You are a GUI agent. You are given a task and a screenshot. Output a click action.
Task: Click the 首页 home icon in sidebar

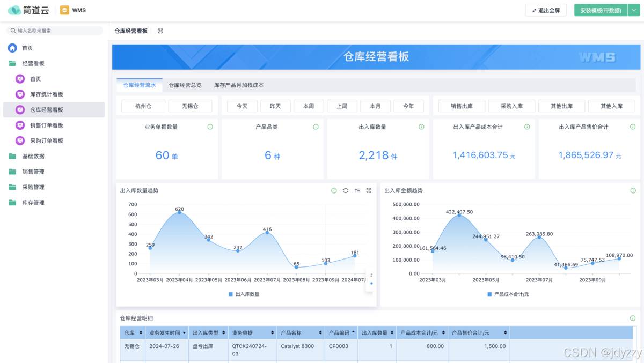[12, 48]
